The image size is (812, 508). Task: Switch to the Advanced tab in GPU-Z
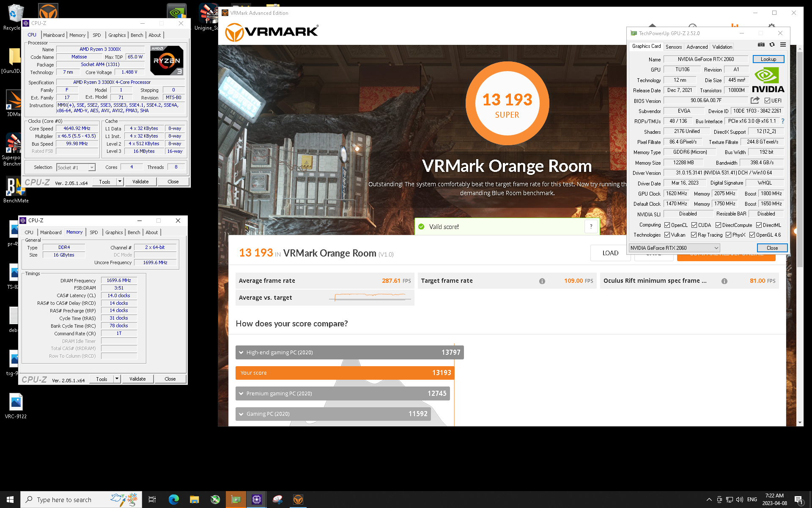click(697, 47)
